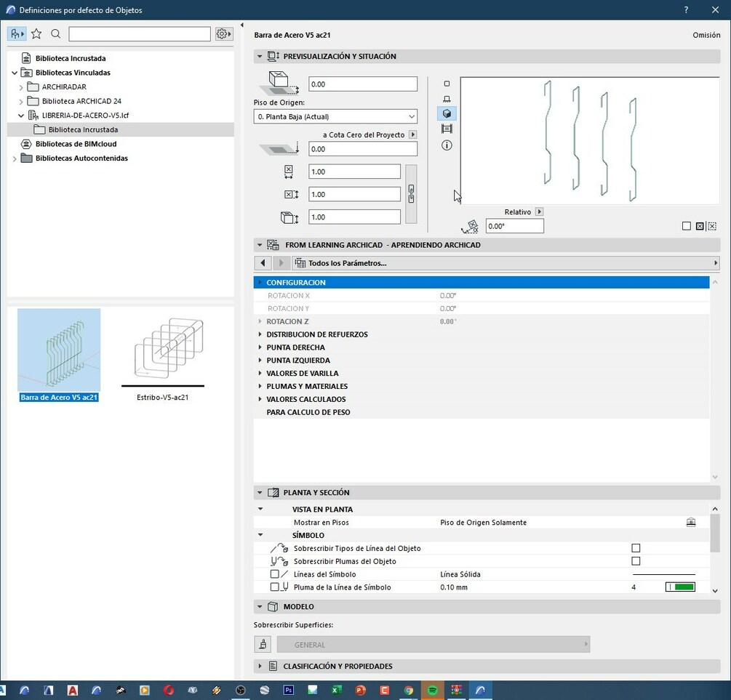This screenshot has width=731, height=700.
Task: Toggle the mirror X box option
Action: coord(699,226)
